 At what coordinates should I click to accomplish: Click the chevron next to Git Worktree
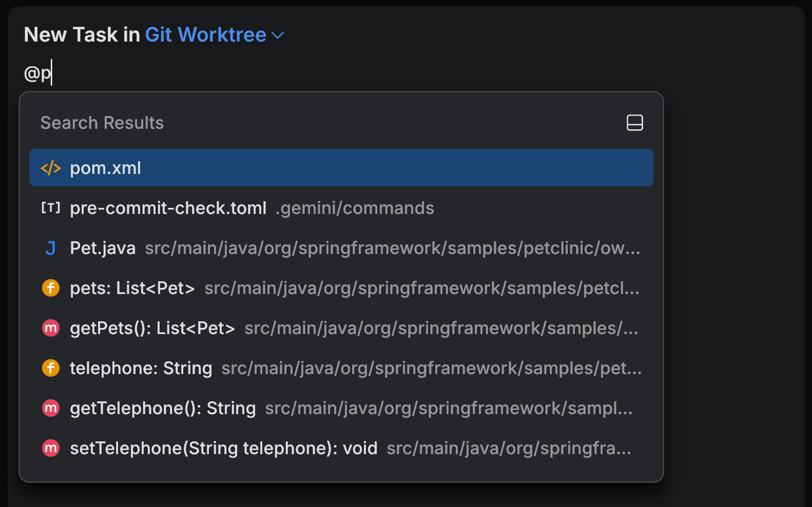pyautogui.click(x=278, y=35)
